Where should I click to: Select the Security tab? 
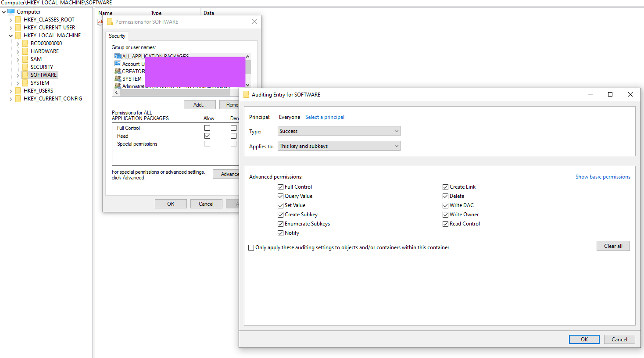click(x=117, y=36)
